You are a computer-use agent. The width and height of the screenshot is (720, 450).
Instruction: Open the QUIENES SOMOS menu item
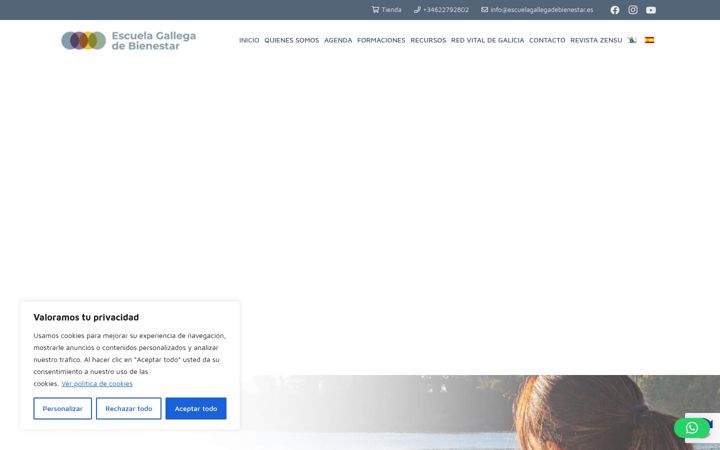pos(292,40)
